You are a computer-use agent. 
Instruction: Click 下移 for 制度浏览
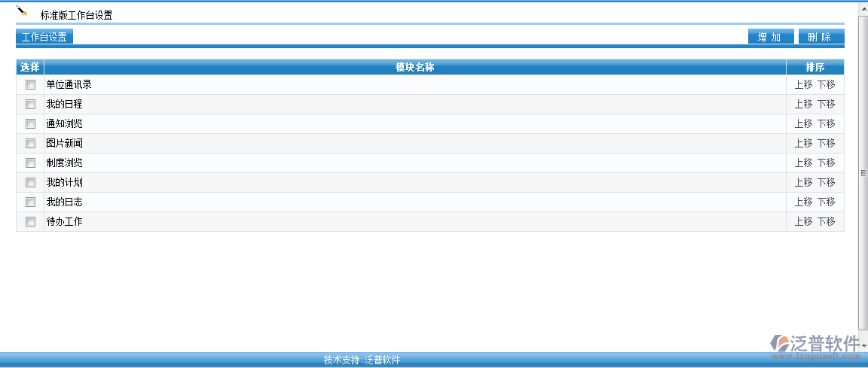[827, 163]
